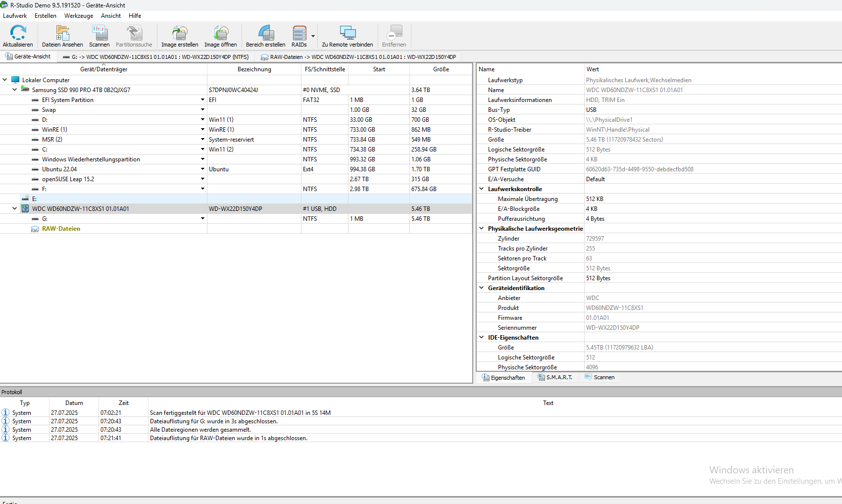
Task: Click the Wert column header
Action: point(713,69)
